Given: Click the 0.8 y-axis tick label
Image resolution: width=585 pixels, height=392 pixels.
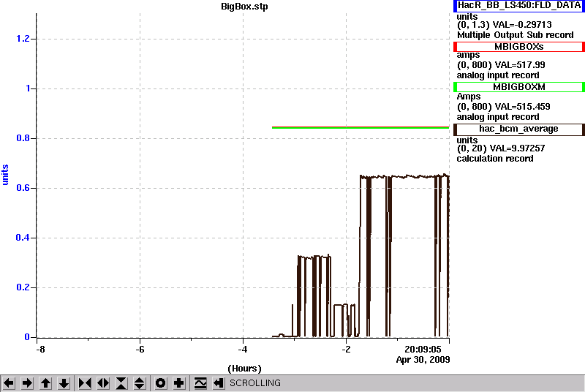Looking at the screenshot, I should coord(23,138).
